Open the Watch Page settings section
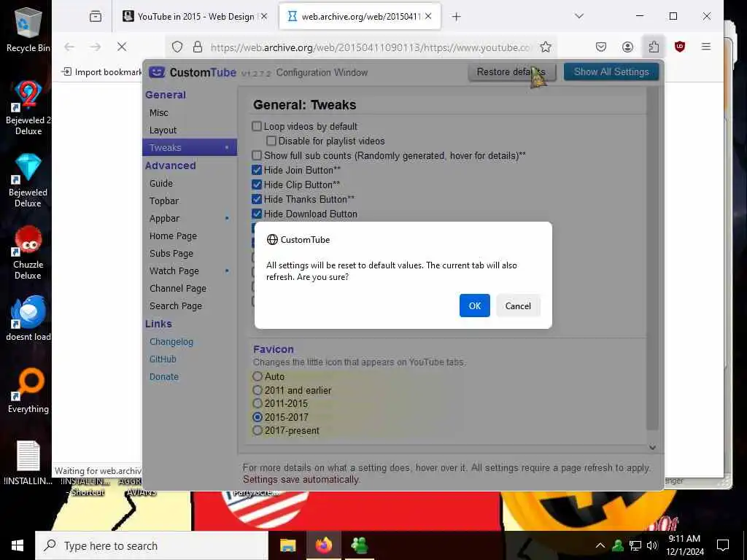Screen dimensions: 747x560 coord(174,271)
